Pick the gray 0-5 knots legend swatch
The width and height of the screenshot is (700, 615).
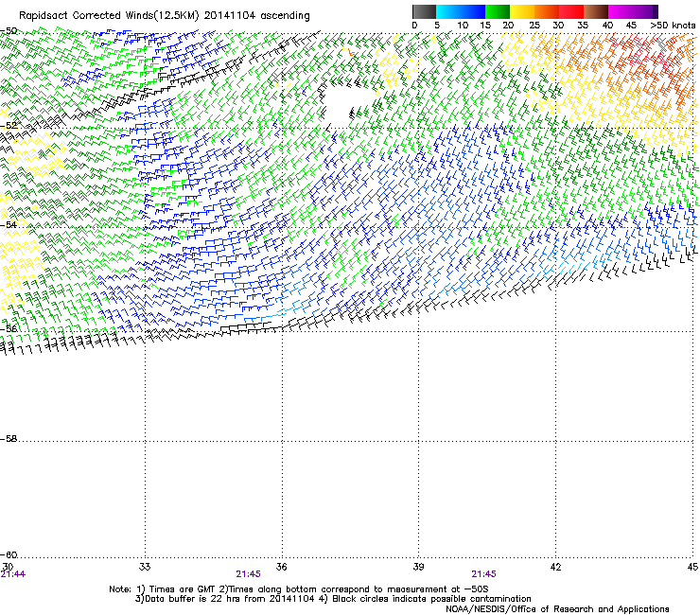[x=424, y=11]
